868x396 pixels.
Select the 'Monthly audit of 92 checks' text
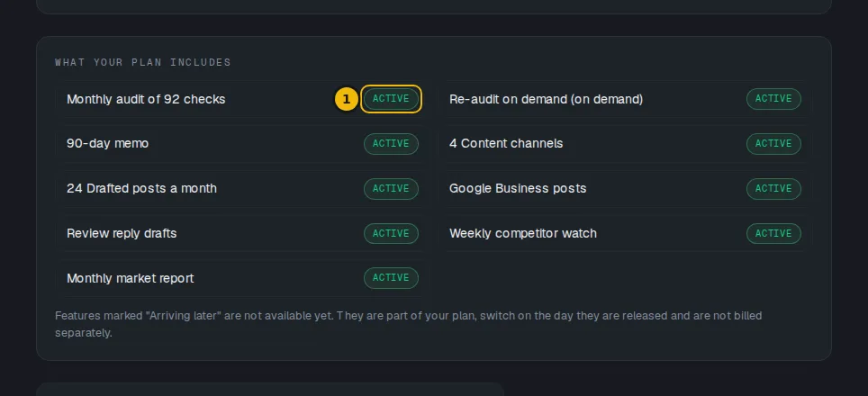click(x=146, y=99)
